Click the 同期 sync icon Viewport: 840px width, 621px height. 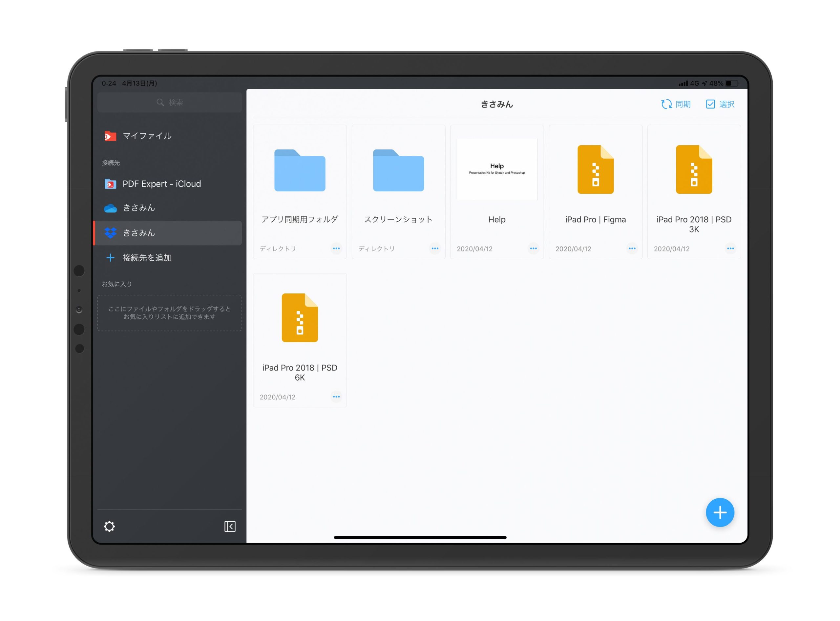pyautogui.click(x=666, y=104)
